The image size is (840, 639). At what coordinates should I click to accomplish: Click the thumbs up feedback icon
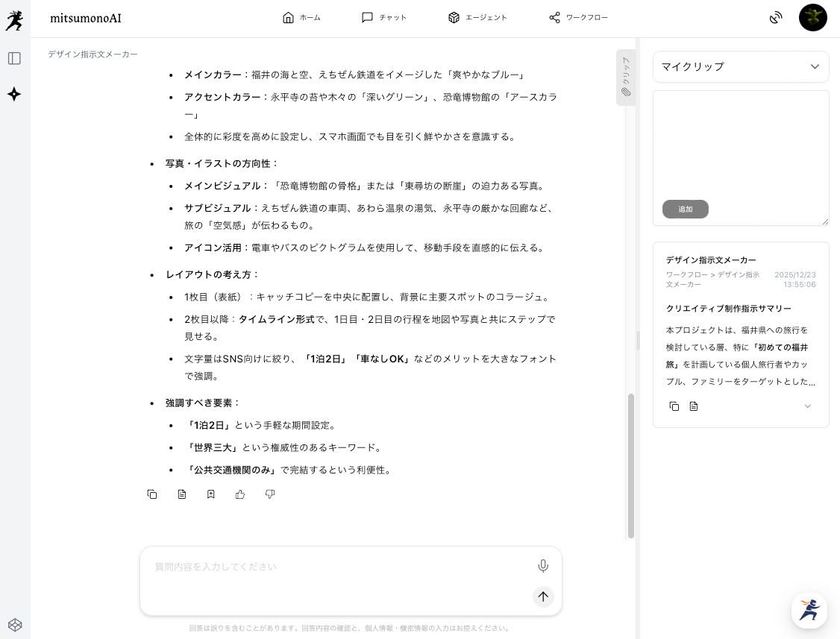(x=240, y=494)
